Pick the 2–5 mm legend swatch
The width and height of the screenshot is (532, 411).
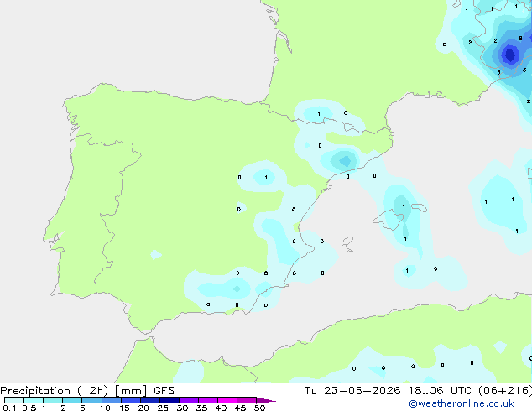72,400
